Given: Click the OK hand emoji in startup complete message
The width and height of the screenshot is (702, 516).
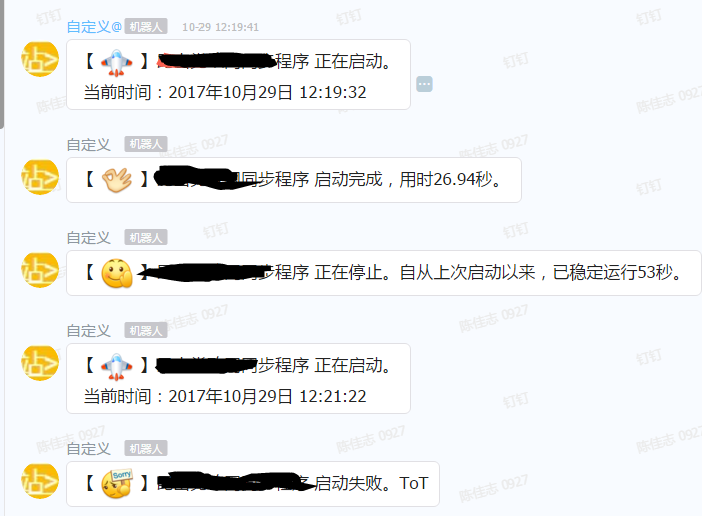Looking at the screenshot, I should [117, 180].
